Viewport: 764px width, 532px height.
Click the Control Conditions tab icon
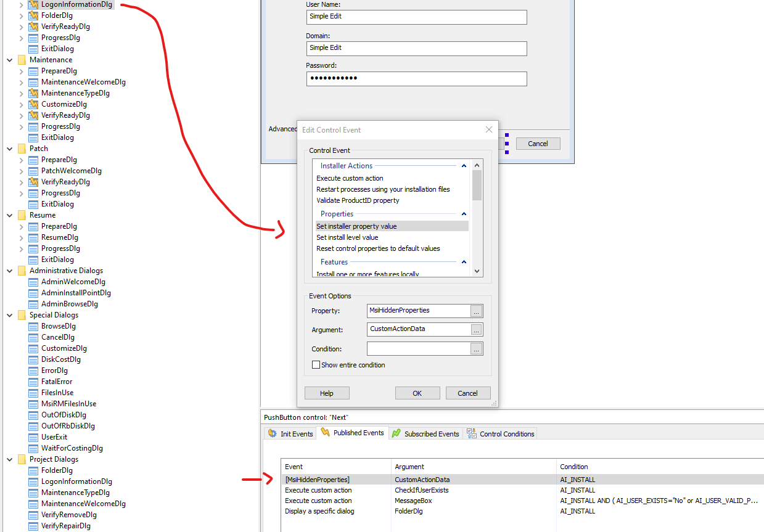[x=472, y=434]
